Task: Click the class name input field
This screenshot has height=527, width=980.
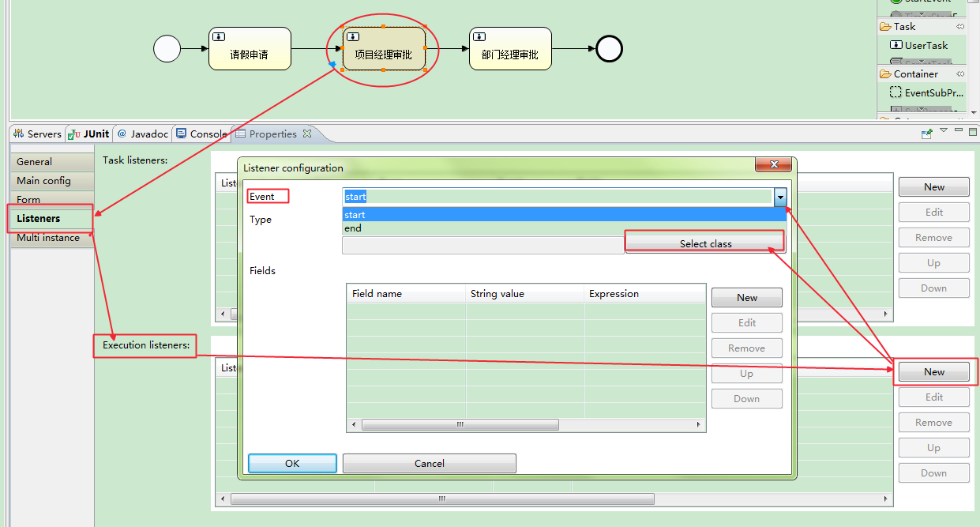Action: (482, 245)
